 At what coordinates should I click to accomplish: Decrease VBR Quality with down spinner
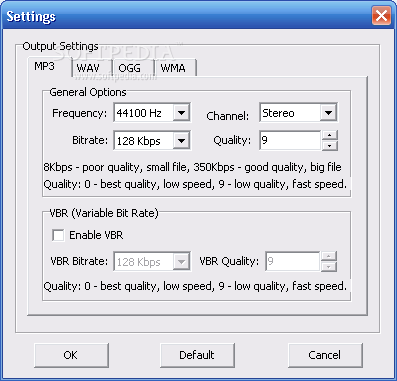coord(329,266)
